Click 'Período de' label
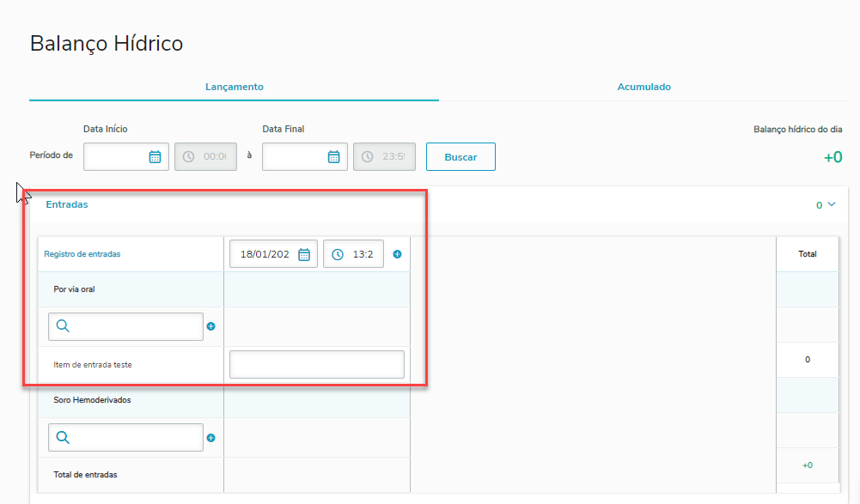860x504 pixels. point(51,155)
